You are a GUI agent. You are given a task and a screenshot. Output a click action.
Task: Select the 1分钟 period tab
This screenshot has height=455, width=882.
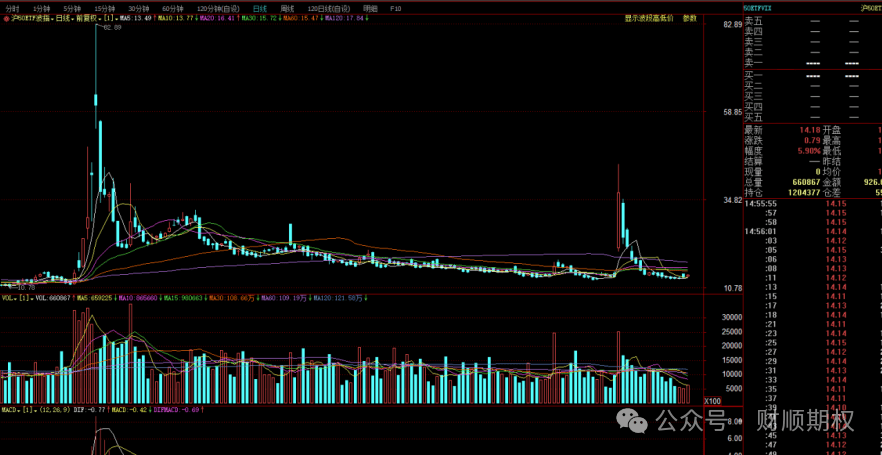[42, 8]
